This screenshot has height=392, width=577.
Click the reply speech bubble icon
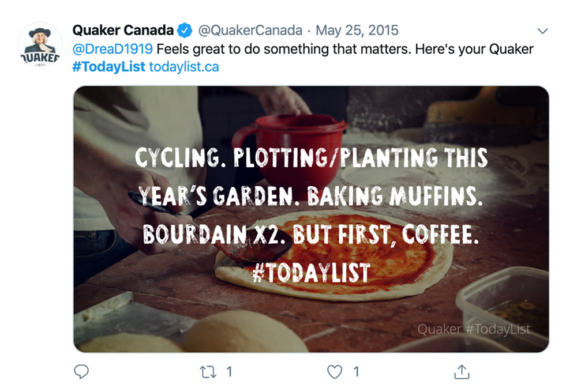(82, 372)
